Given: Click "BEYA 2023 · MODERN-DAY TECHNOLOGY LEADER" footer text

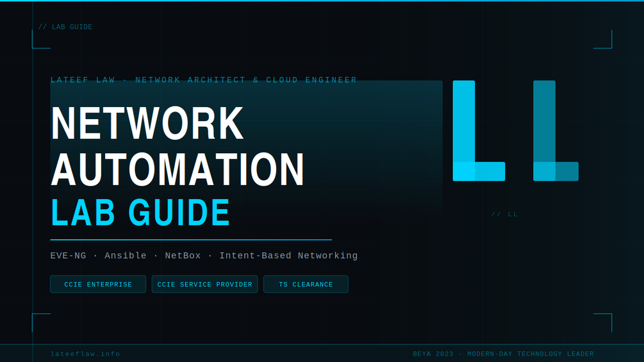Looking at the screenshot, I should coord(503,354).
